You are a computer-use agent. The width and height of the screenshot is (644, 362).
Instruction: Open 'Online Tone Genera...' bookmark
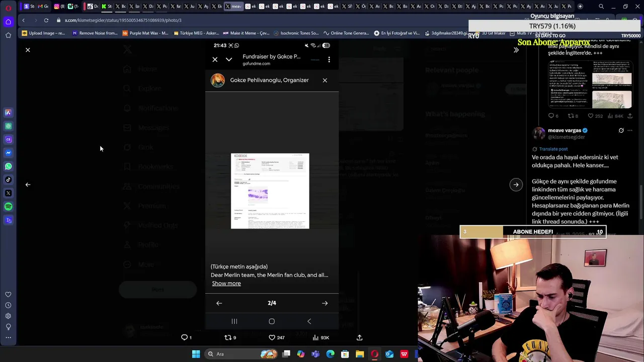point(346,33)
